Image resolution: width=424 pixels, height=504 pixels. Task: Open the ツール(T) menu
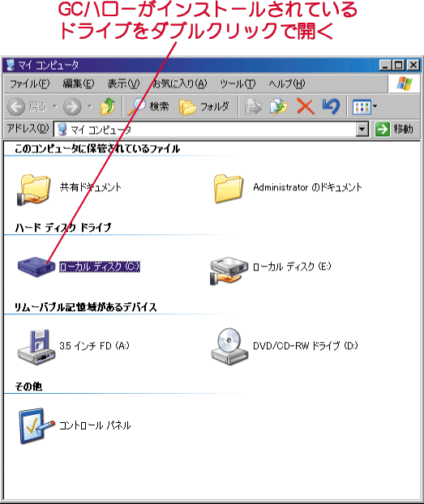pos(238,84)
